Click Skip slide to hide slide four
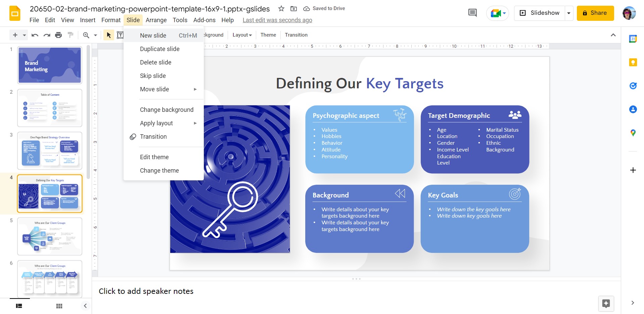644x314 pixels. pos(153,76)
